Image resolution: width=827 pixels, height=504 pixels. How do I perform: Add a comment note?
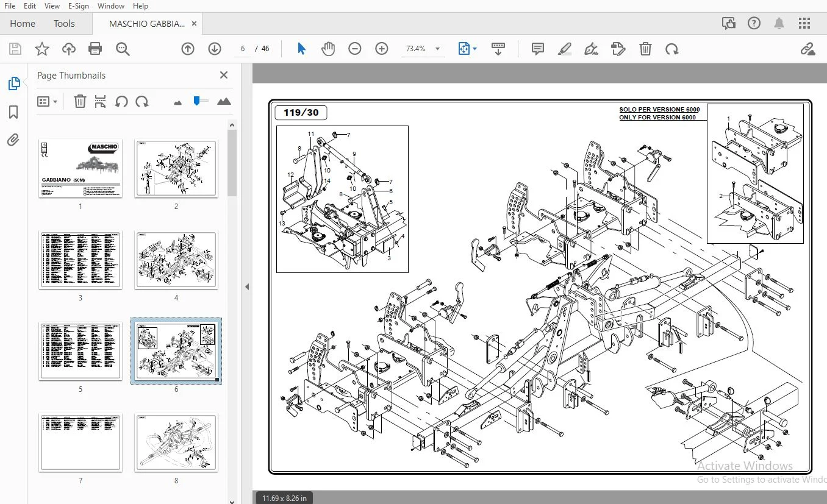click(x=538, y=49)
